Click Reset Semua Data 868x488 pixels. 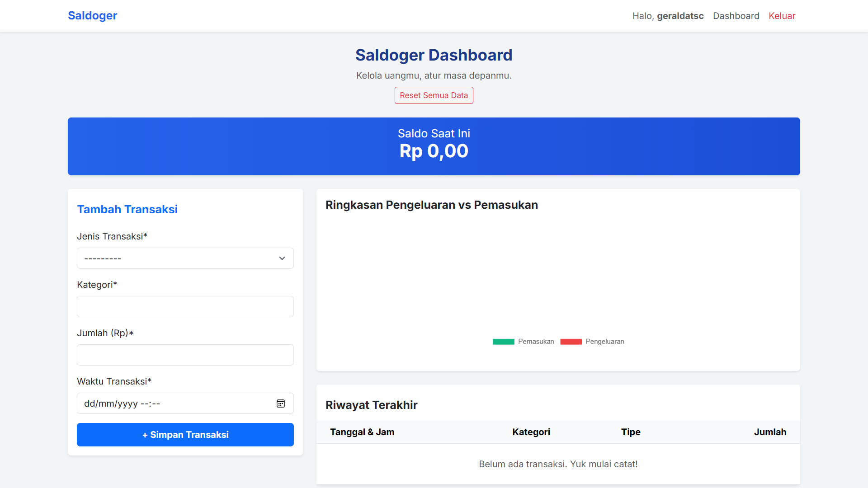pos(434,95)
